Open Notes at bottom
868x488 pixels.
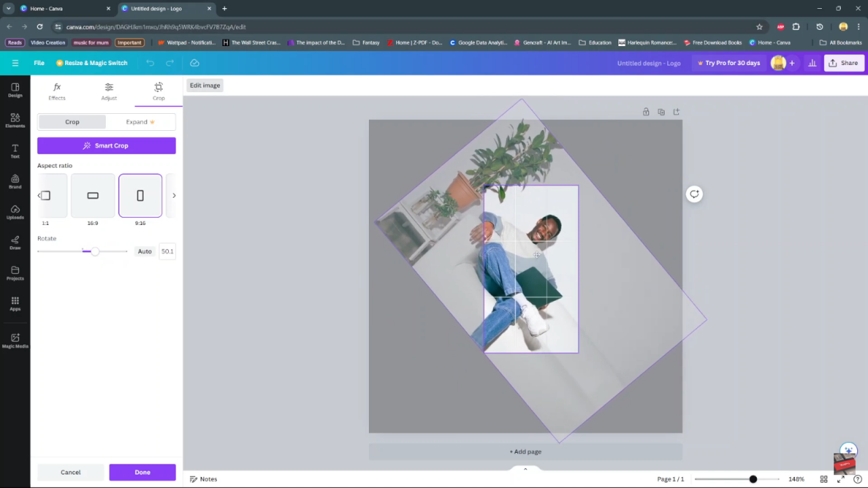[x=203, y=479]
